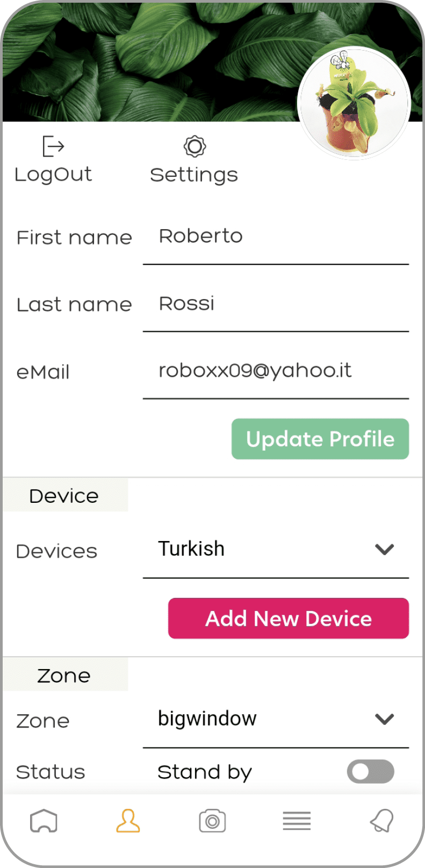Click the plant profile picture
Viewport: 425px width, 868px height.
coord(354,104)
